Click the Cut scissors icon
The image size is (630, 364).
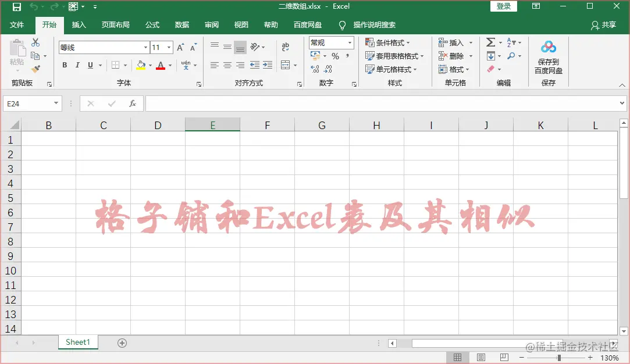(x=35, y=42)
